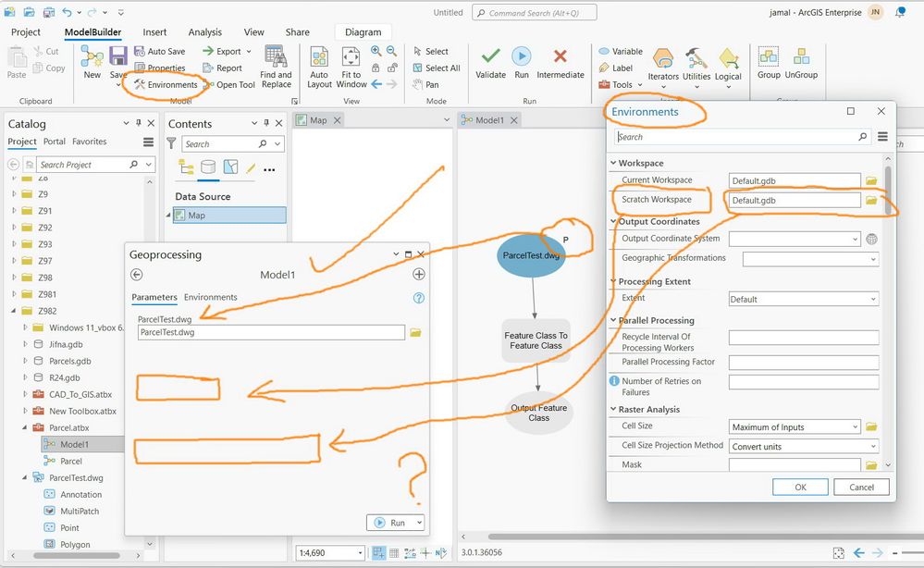Run the model from ribbon
The width and height of the screenshot is (924, 568).
tap(522, 63)
